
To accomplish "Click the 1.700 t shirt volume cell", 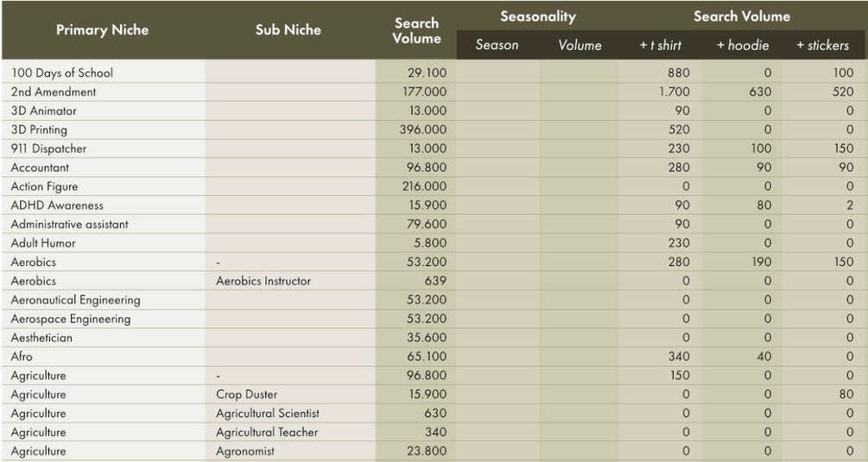I will 673,92.
